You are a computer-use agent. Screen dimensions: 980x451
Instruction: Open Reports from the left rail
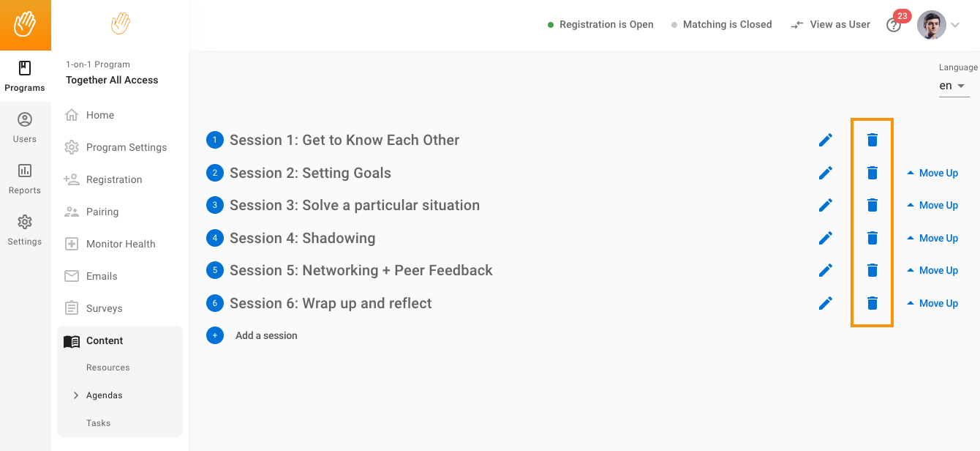click(25, 179)
